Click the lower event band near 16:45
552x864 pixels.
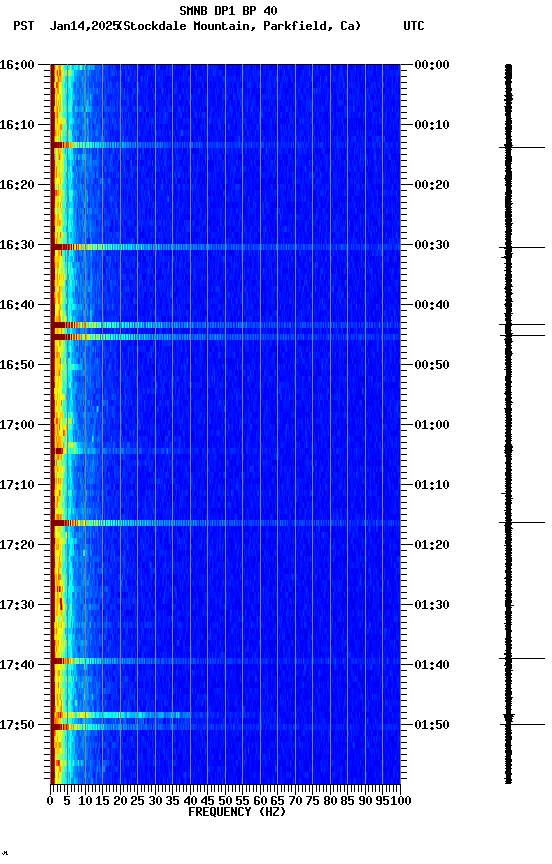(226, 337)
